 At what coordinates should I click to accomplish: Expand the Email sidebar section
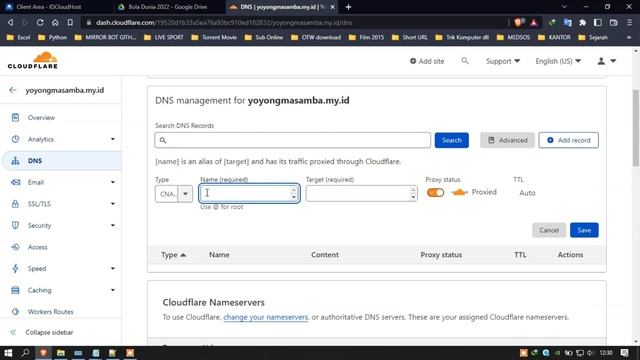click(x=113, y=182)
